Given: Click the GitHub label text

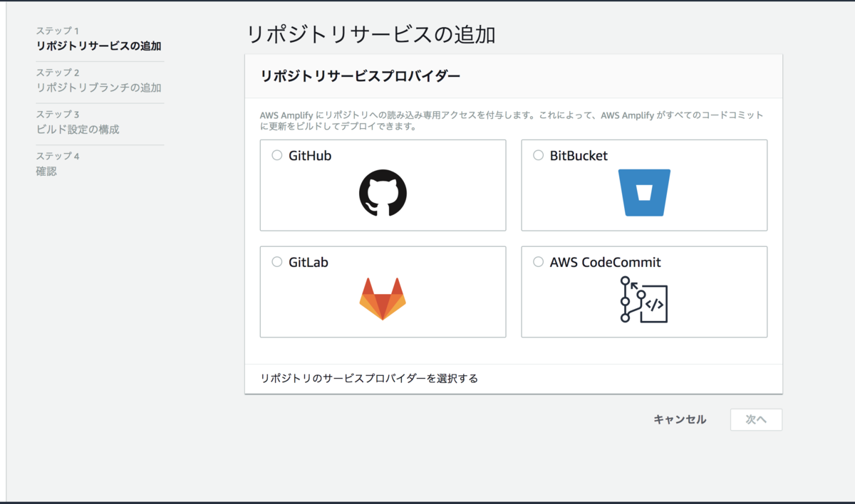Looking at the screenshot, I should [x=310, y=156].
